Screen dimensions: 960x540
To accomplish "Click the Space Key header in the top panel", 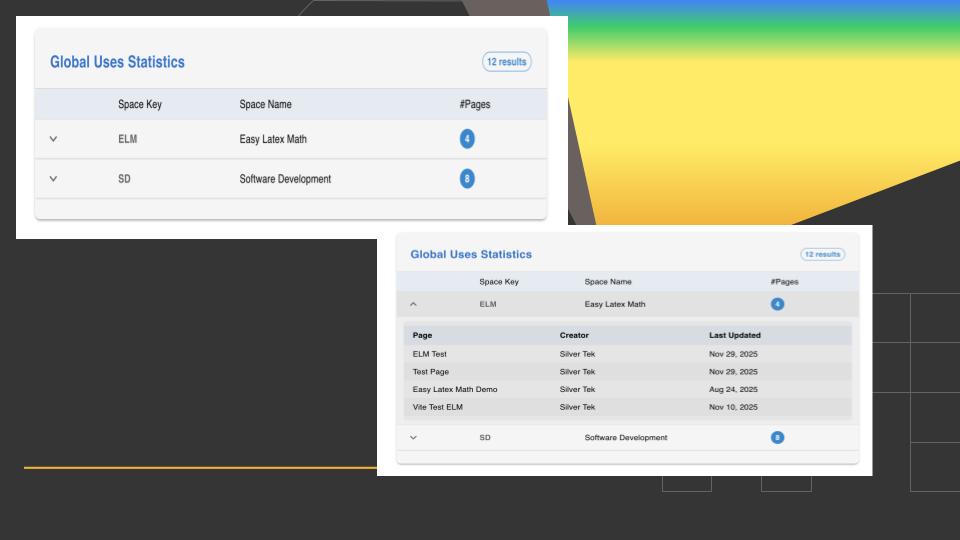I will pyautogui.click(x=139, y=104).
